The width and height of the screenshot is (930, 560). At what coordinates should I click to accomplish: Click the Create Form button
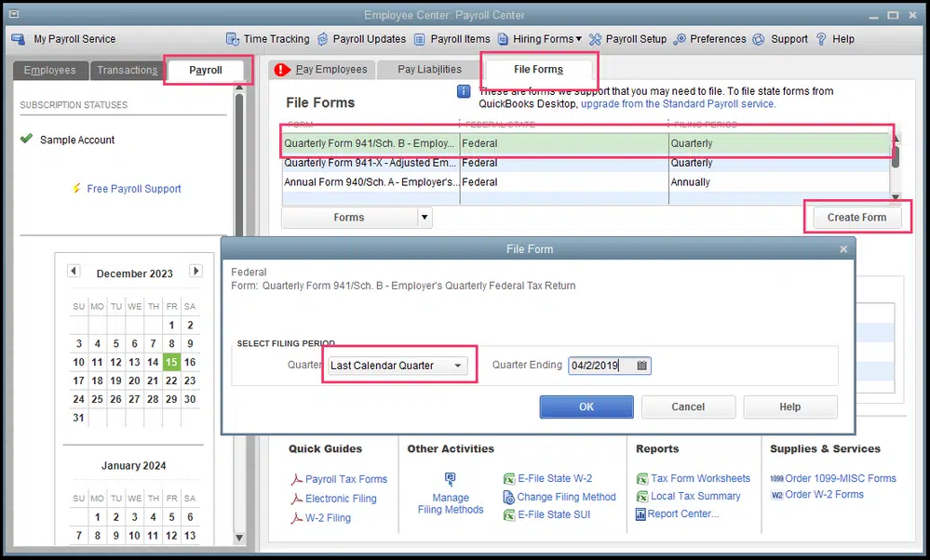pos(856,218)
